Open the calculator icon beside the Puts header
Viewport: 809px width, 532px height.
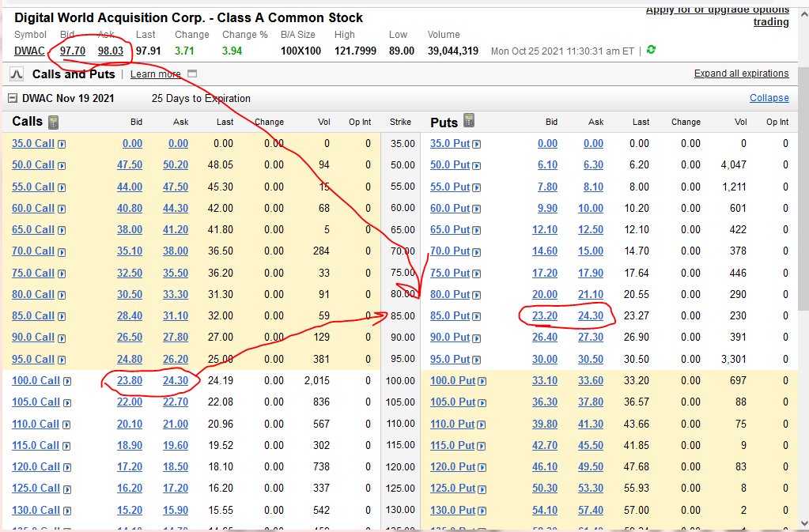tap(468, 120)
